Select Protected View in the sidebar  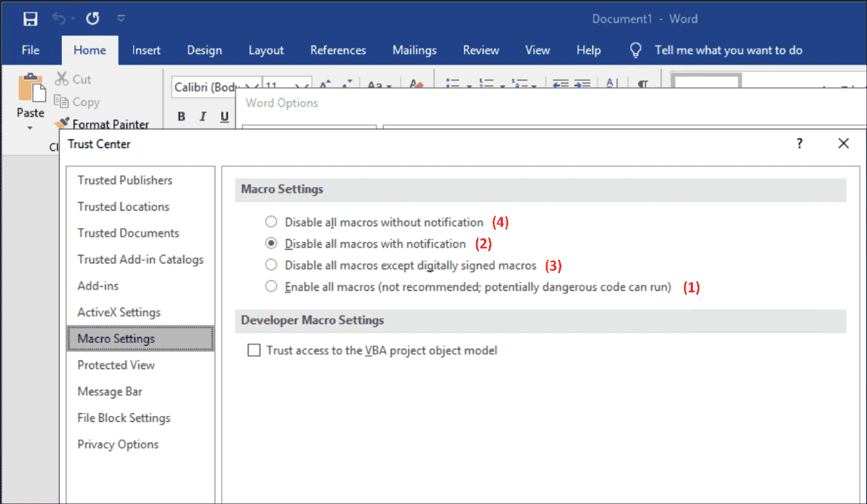(x=116, y=365)
